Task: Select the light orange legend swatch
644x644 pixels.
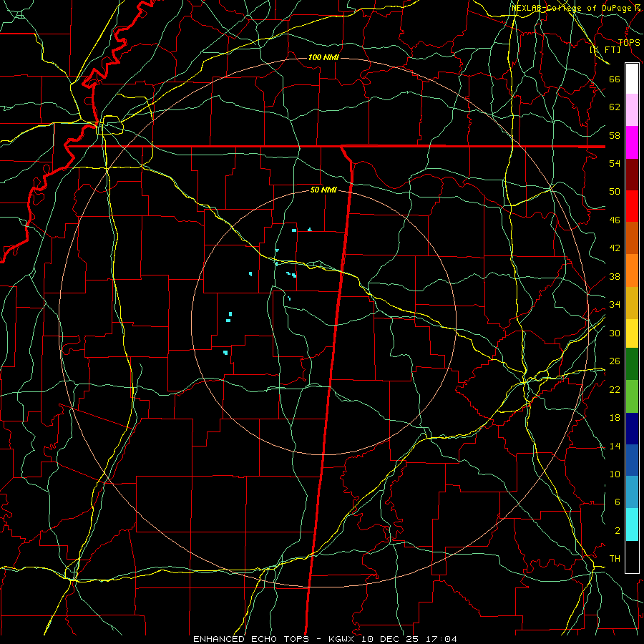Action: tap(632, 270)
